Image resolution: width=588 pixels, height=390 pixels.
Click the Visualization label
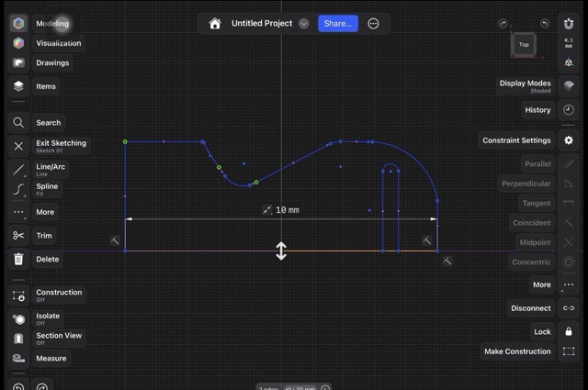click(x=59, y=43)
